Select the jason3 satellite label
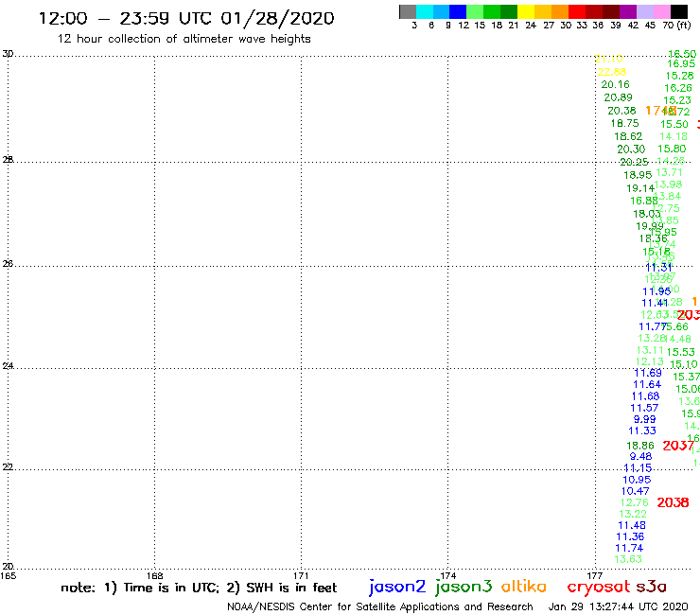The height and width of the screenshot is (615, 700). [464, 587]
